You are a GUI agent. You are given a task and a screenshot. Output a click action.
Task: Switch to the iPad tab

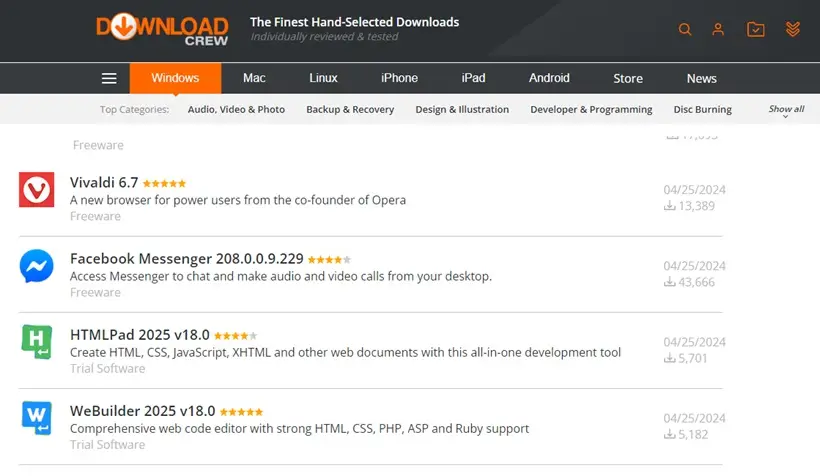(473, 78)
